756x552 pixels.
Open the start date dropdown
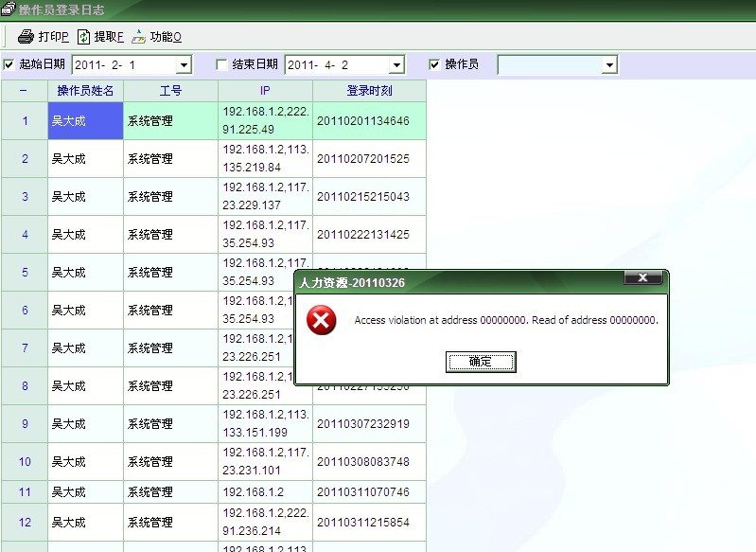click(185, 65)
